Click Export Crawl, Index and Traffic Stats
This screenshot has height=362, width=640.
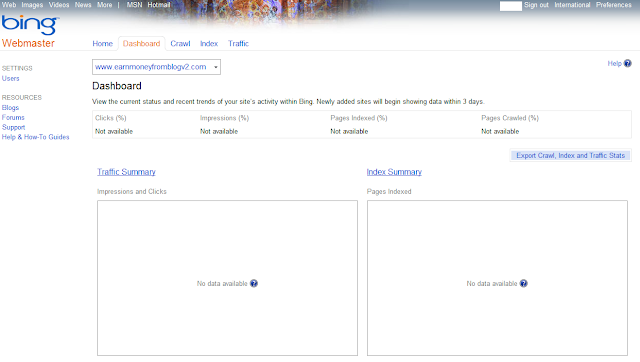tap(570, 155)
